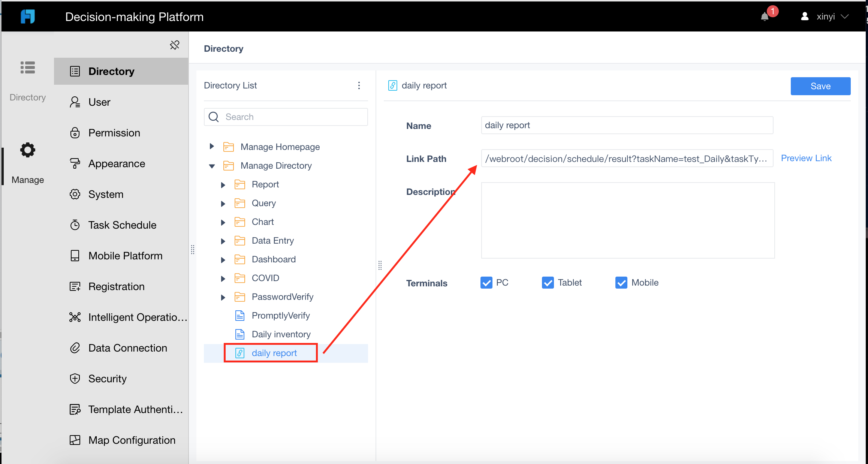868x464 pixels.
Task: Collapse the Manage Directory folder
Action: pyautogui.click(x=212, y=166)
